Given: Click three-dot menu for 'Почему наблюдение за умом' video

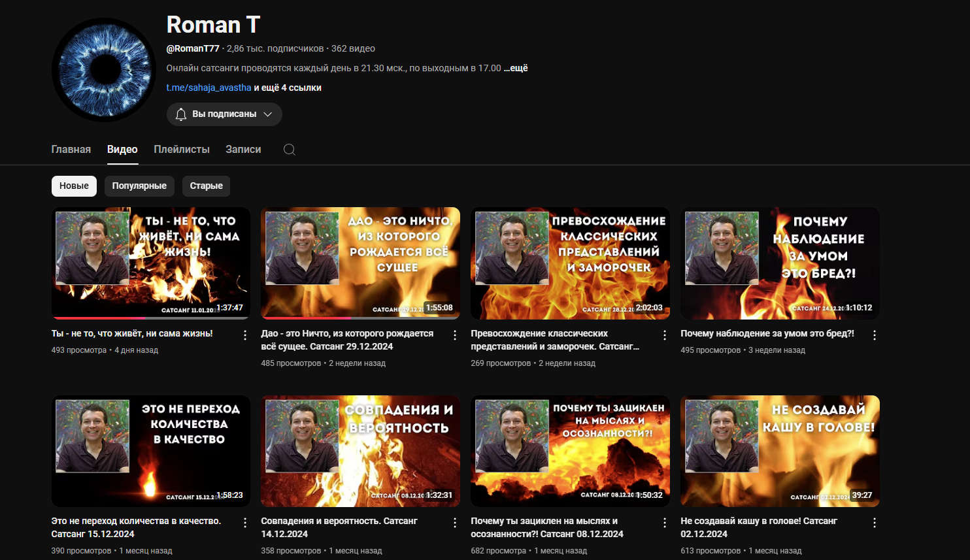Looking at the screenshot, I should 875,335.
